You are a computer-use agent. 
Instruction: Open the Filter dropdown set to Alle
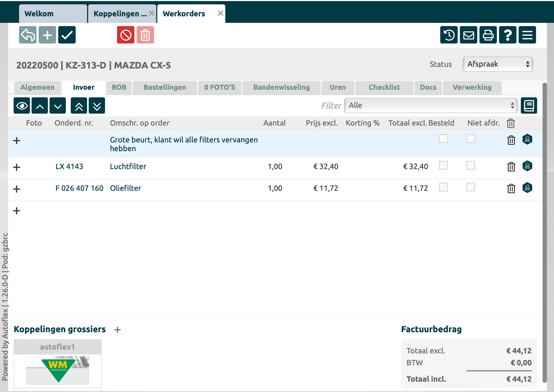[x=430, y=105]
